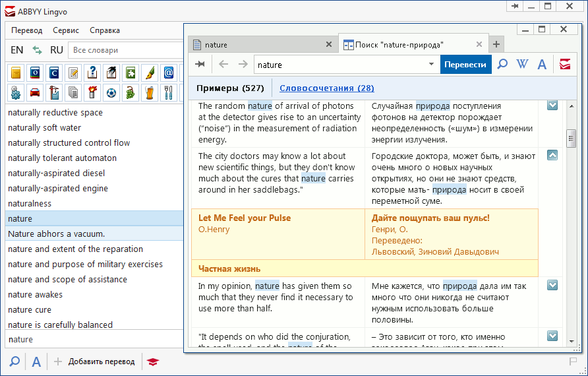Select the blue 'C' dictionary icon
The height and width of the screenshot is (376, 588).
54,73
